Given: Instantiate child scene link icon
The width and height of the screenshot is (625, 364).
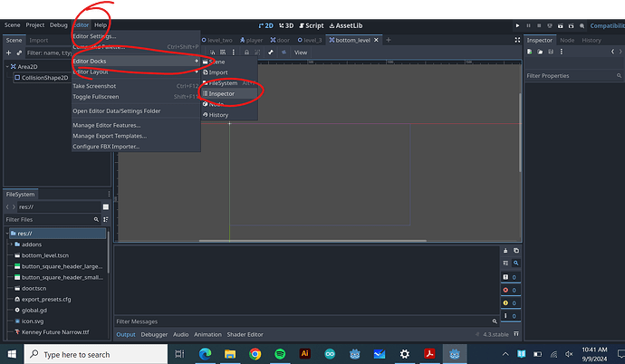Looking at the screenshot, I should pyautogui.click(x=19, y=53).
